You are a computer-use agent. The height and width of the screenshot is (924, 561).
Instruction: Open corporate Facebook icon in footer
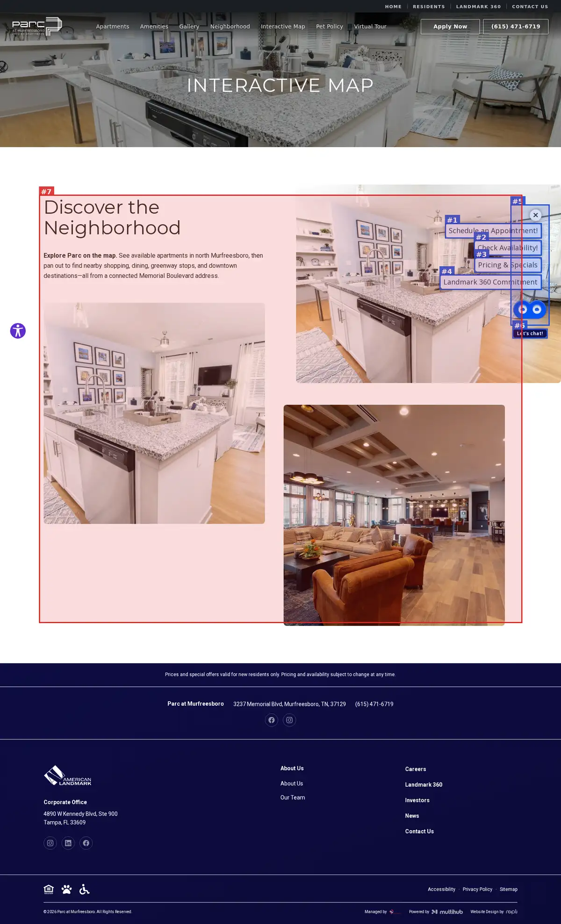tap(86, 843)
